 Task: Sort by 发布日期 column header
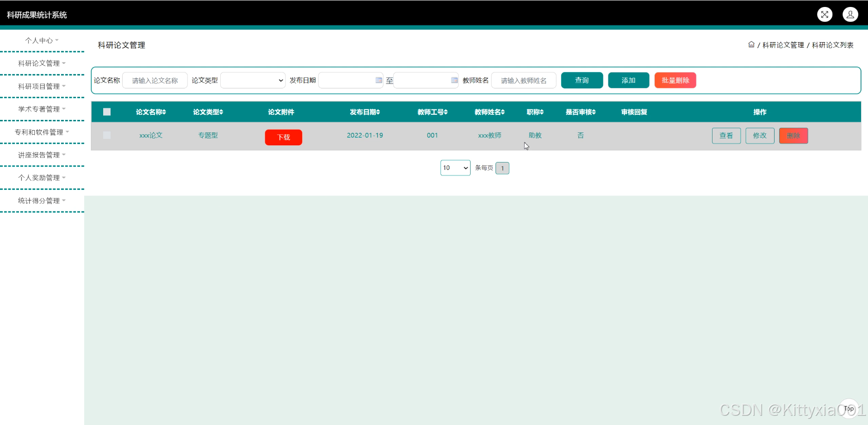point(365,112)
